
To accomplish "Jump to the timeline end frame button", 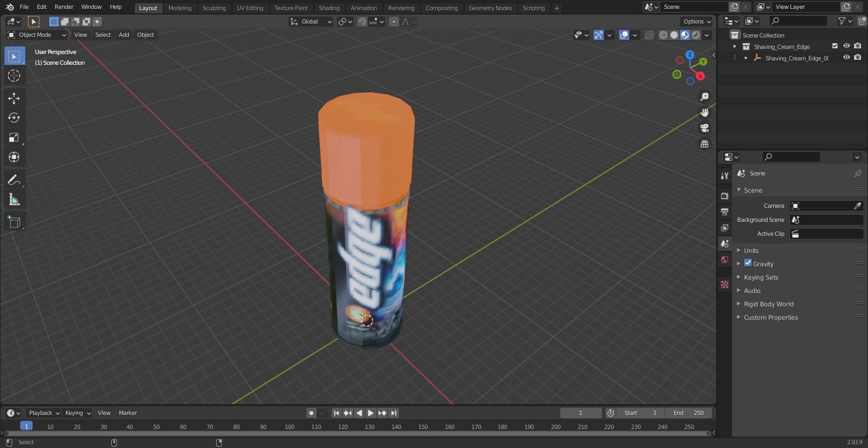I will [393, 413].
